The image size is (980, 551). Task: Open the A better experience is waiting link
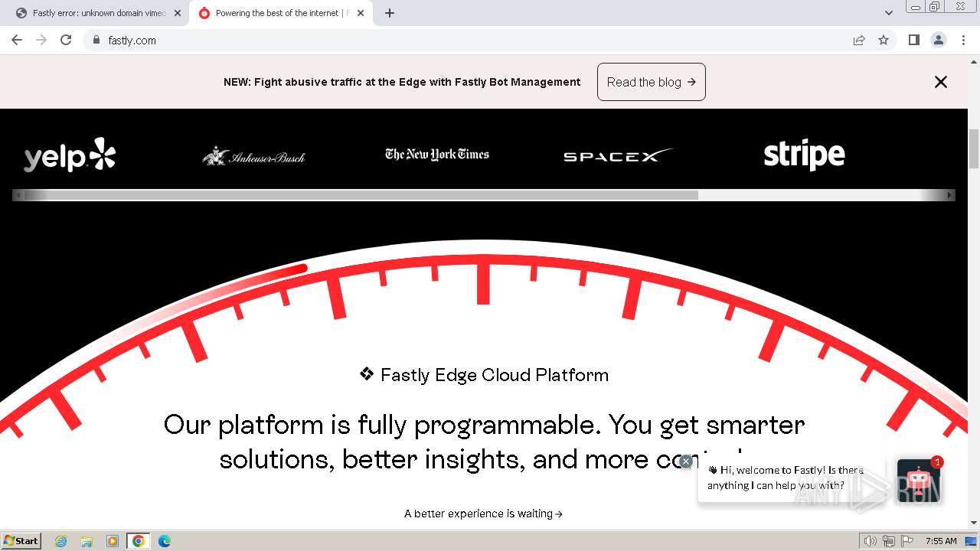click(484, 514)
